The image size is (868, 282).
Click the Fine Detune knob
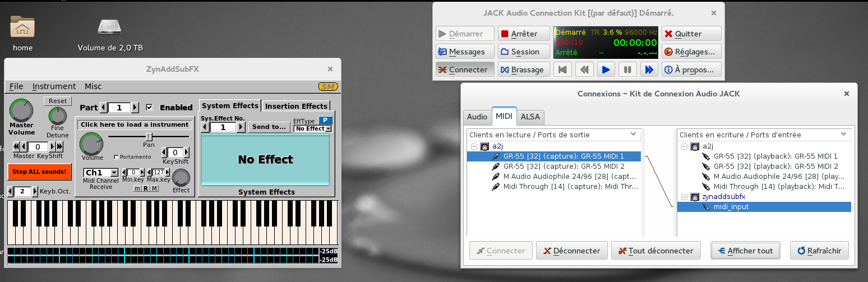[57, 116]
